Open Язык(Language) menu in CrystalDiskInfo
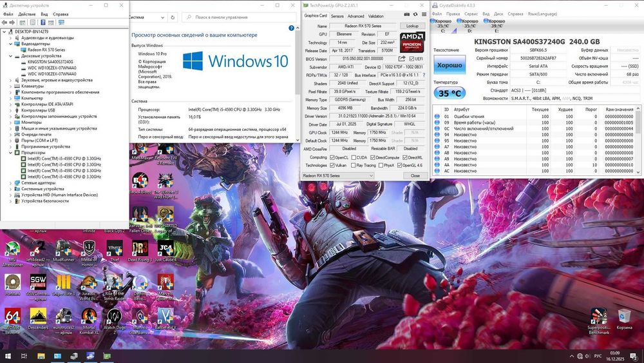644x363 pixels. click(x=542, y=14)
